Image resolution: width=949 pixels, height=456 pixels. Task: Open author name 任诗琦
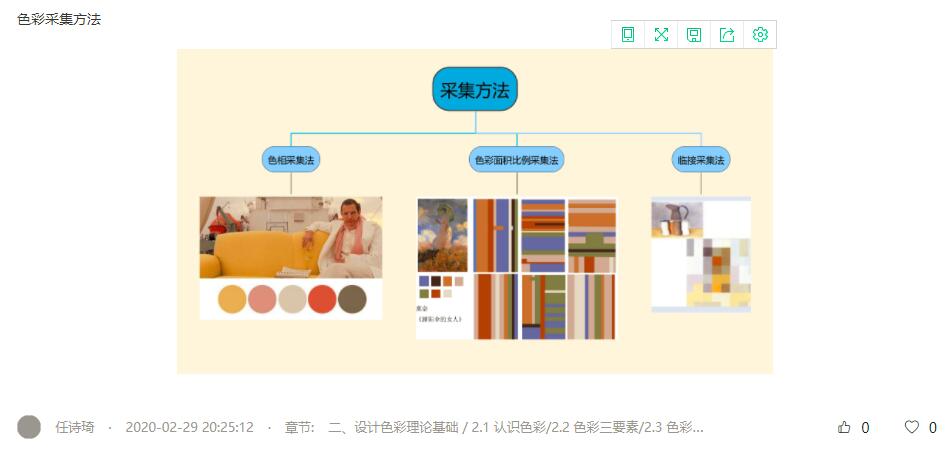pyautogui.click(x=74, y=428)
